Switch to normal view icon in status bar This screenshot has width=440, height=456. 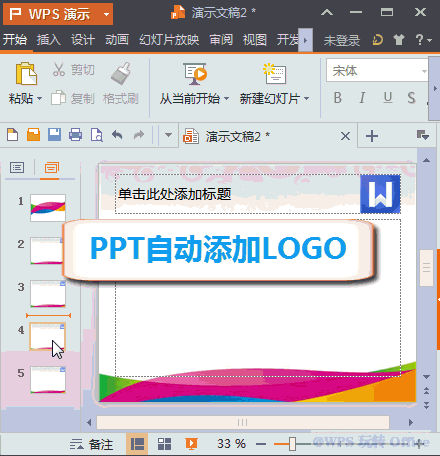click(137, 444)
